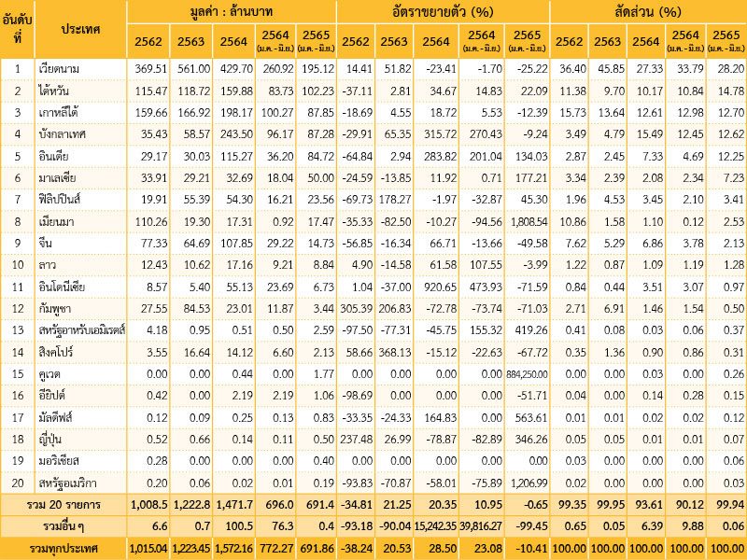Select the ลาว row label

(x=48, y=265)
